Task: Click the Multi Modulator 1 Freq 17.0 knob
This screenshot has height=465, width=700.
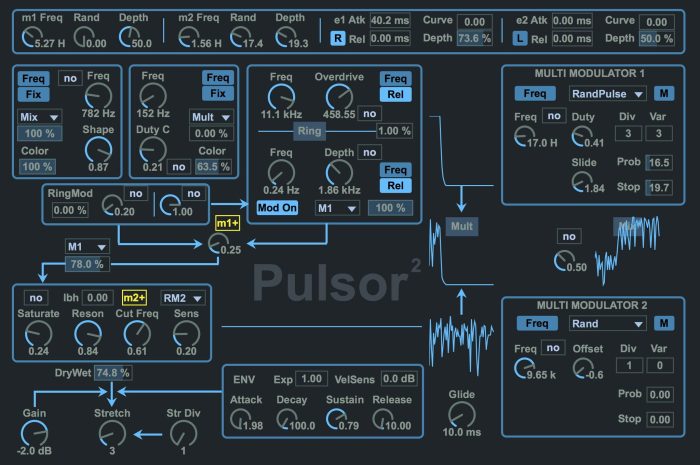Action: (524, 136)
